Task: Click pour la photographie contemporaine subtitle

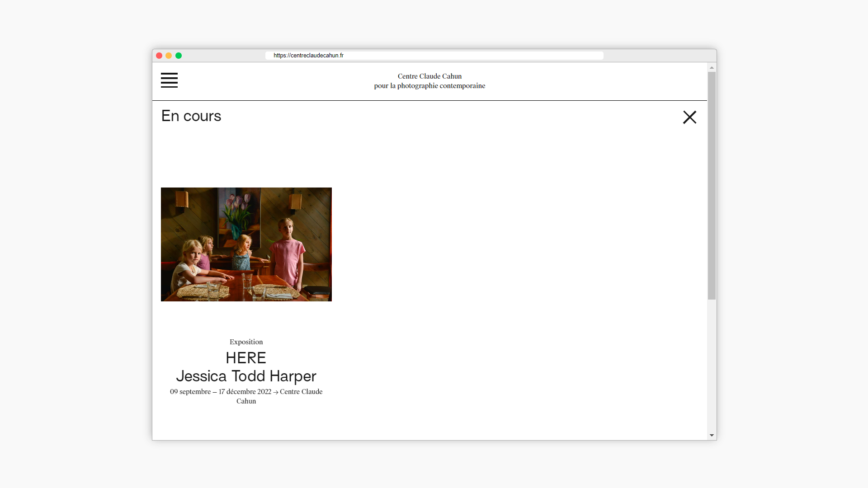Action: pyautogui.click(x=429, y=86)
